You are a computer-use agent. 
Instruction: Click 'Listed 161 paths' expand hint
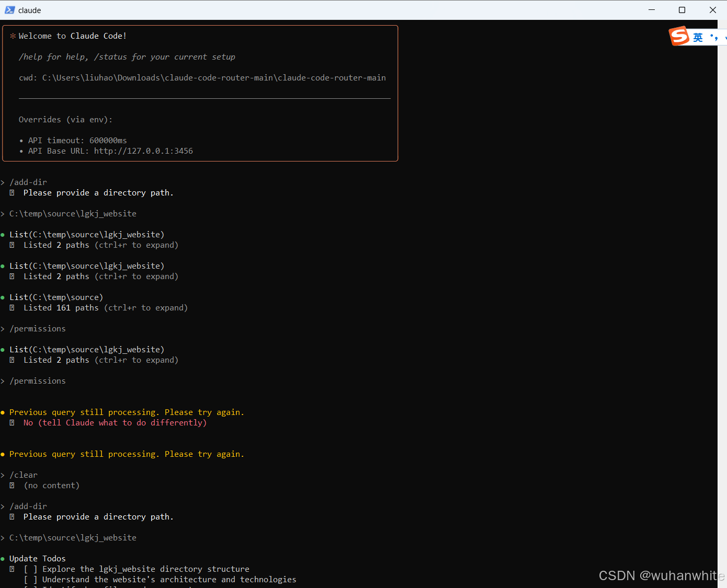coord(106,308)
